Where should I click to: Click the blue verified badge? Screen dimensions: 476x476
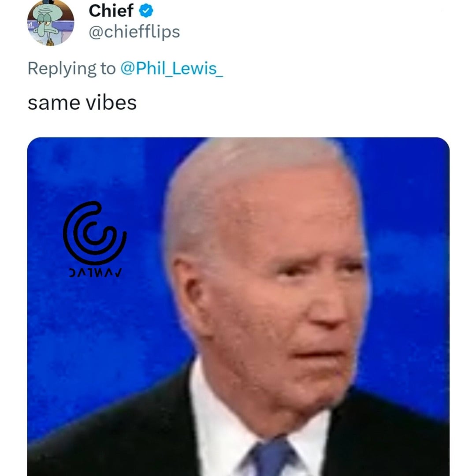point(146,11)
